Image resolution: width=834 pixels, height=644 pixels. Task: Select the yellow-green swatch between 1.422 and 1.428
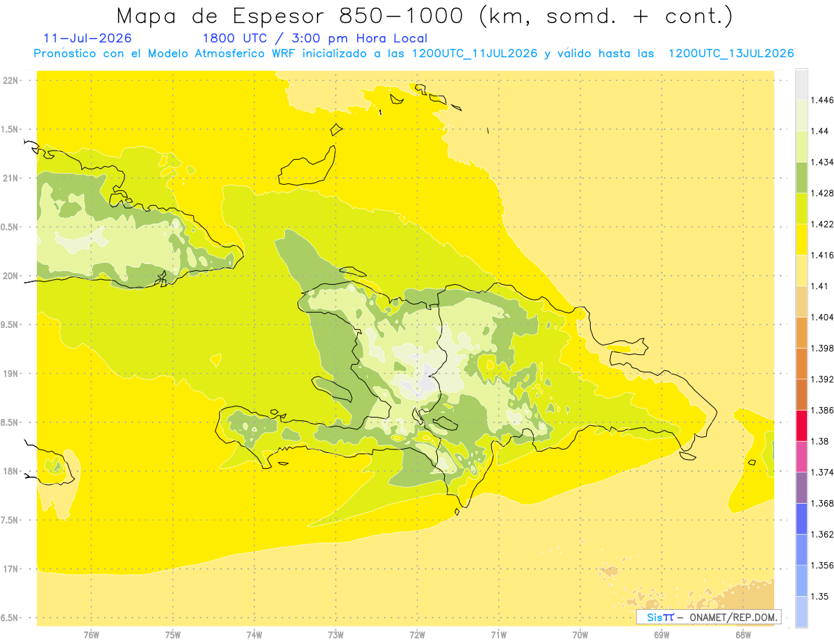coord(801,208)
